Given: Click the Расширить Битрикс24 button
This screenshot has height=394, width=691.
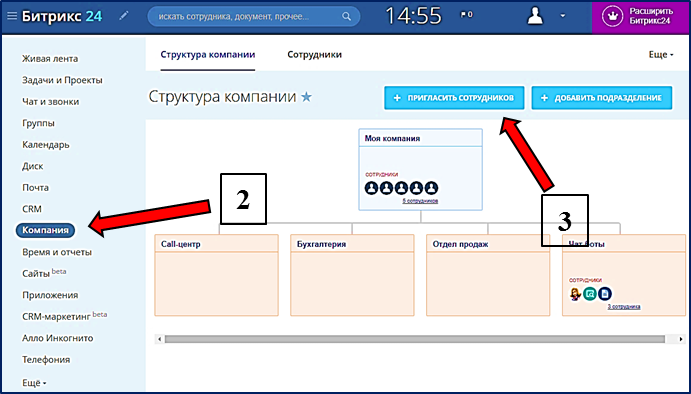Looking at the screenshot, I should pos(641,17).
